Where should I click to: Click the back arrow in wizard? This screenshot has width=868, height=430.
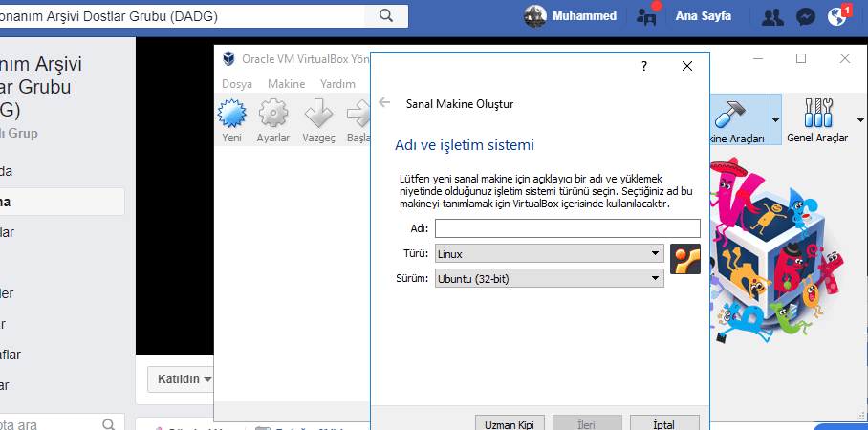384,102
